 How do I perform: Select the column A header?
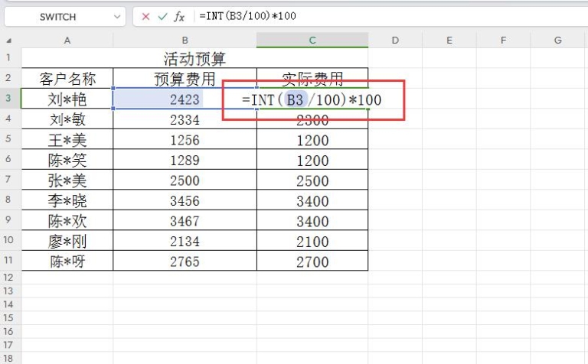coord(67,40)
